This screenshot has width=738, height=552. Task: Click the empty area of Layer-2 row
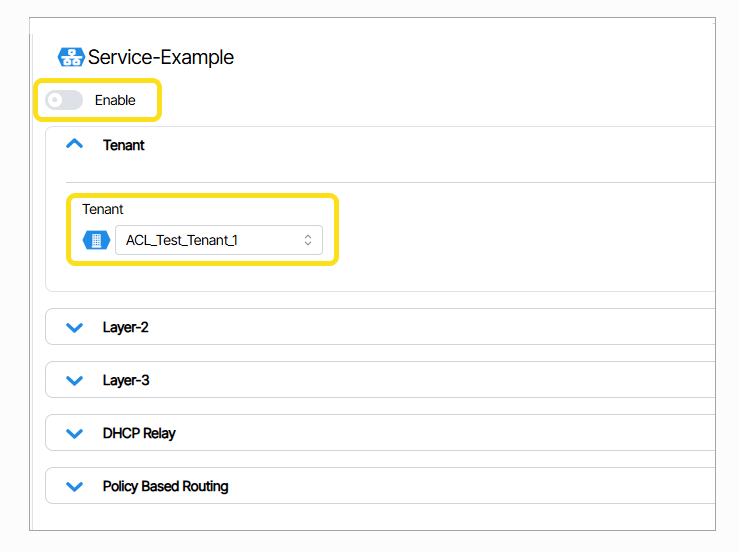pos(450,327)
